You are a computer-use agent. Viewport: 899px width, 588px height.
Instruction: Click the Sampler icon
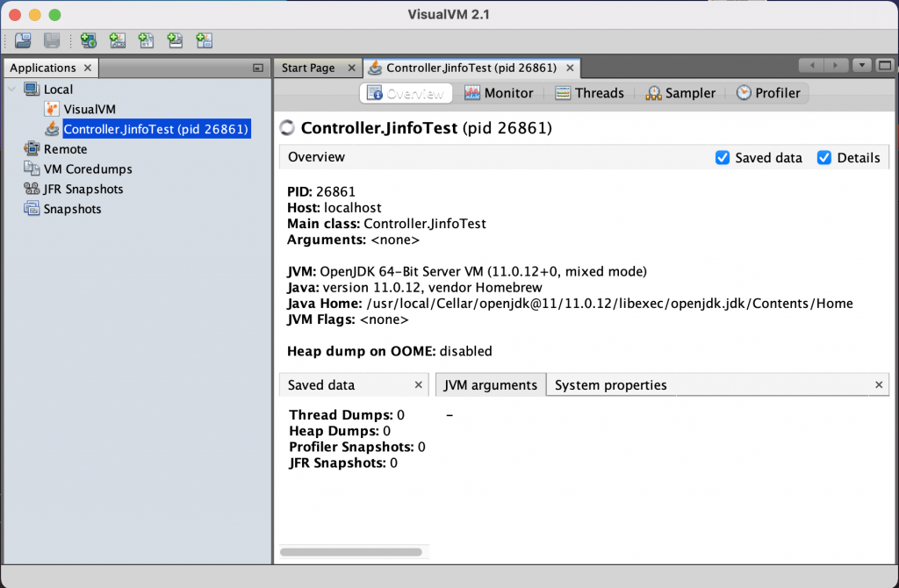click(x=653, y=93)
